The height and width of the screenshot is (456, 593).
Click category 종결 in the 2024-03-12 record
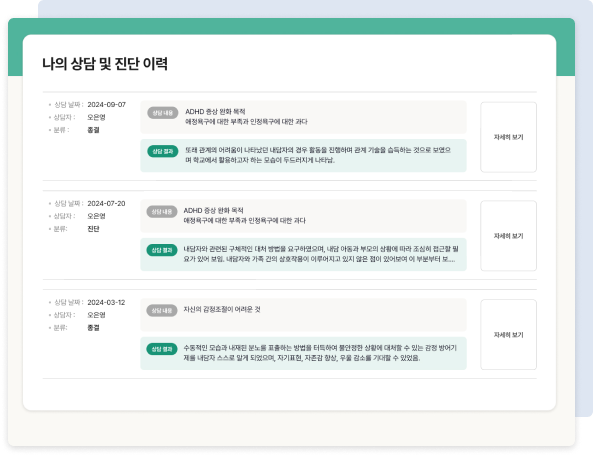pos(93,327)
